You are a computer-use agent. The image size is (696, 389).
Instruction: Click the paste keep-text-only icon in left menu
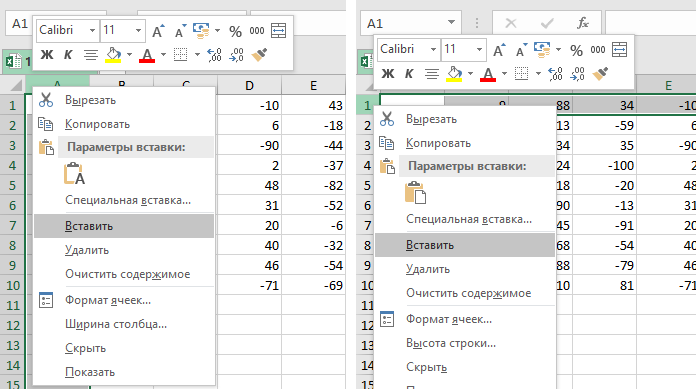pos(74,174)
